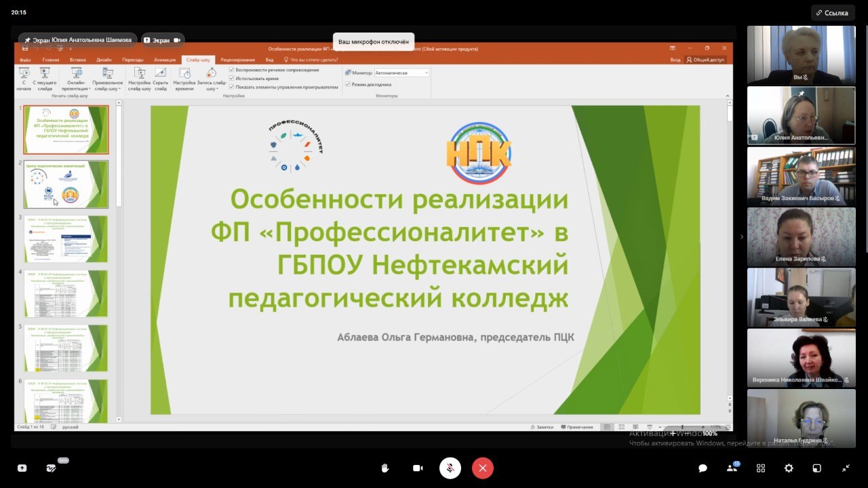Raise hand in the meeting
Viewport: 868px width, 488px height.
click(x=385, y=468)
